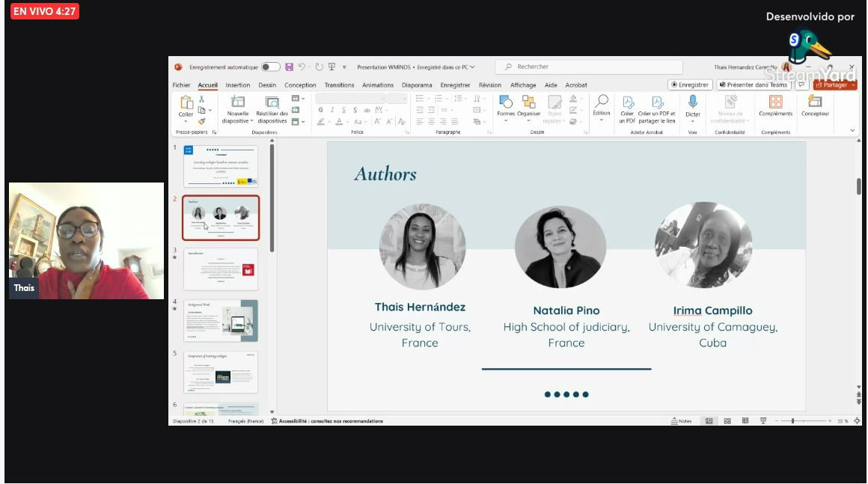
Task: Click the Créer un PDF icon
Action: tap(627, 103)
